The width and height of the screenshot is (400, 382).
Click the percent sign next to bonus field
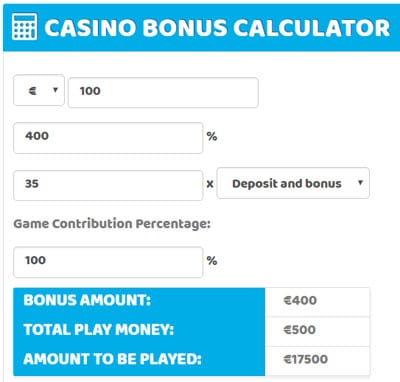pos(212,136)
